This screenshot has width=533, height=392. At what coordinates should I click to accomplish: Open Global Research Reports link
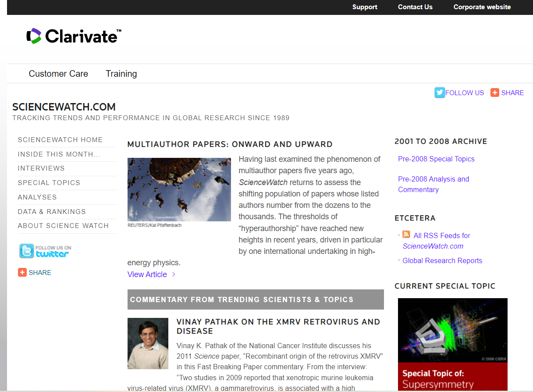[x=442, y=261]
